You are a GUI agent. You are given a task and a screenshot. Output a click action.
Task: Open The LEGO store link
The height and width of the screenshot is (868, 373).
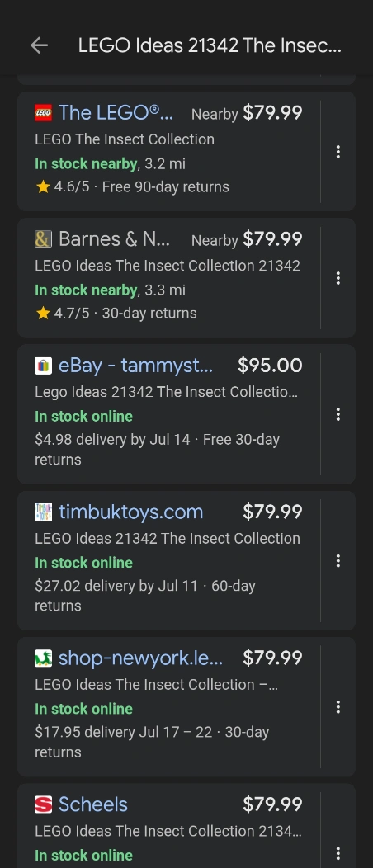116,113
